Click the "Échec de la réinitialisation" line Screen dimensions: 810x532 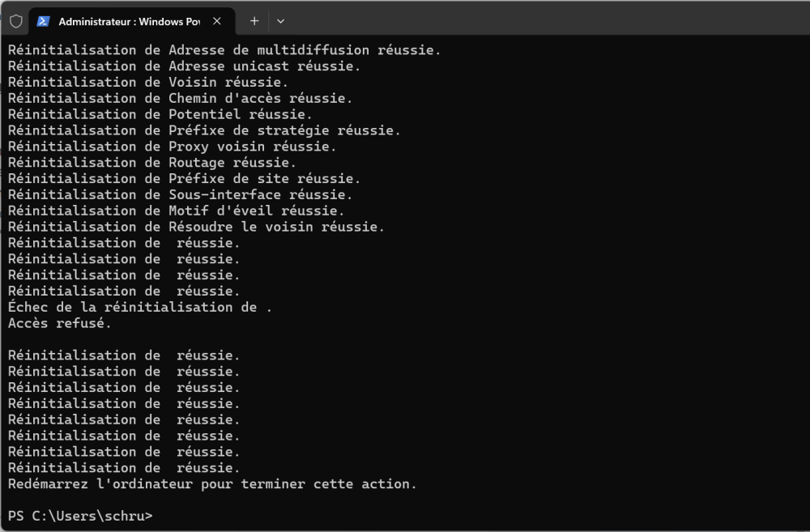click(x=140, y=307)
